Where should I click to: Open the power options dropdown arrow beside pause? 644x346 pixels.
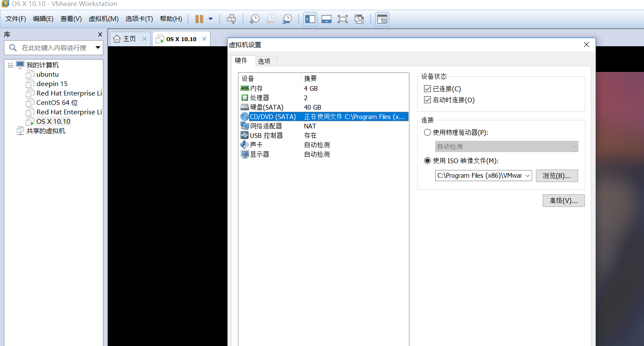coord(211,19)
